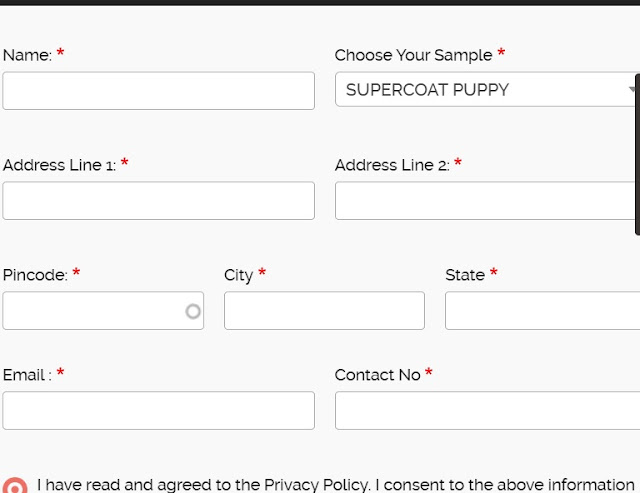
Task: Click the Name input field
Action: click(x=158, y=91)
